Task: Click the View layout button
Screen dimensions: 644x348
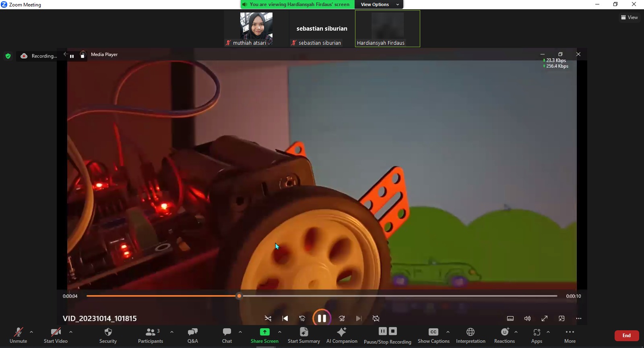Action: [630, 17]
